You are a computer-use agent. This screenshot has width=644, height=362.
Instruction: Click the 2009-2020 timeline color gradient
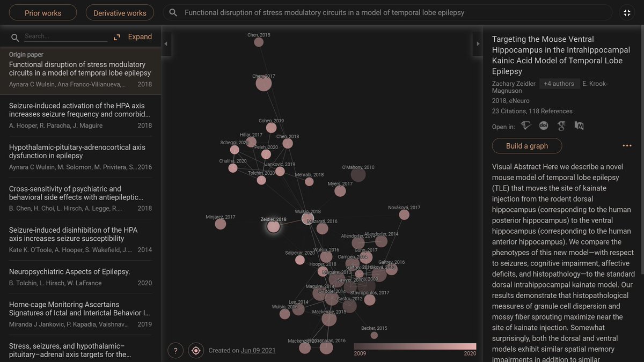pyautogui.click(x=415, y=346)
